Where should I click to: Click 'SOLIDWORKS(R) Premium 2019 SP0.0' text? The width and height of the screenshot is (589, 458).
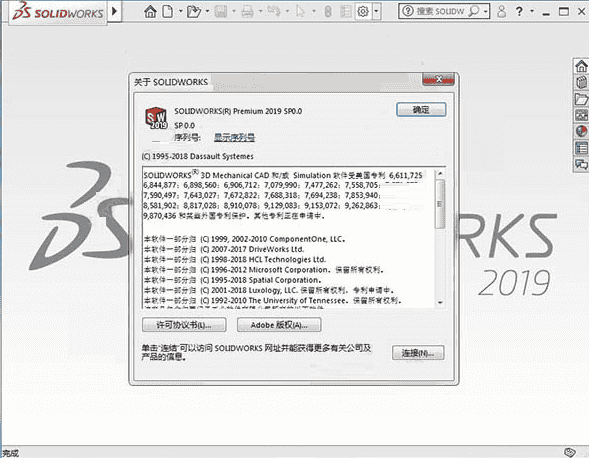(x=238, y=111)
